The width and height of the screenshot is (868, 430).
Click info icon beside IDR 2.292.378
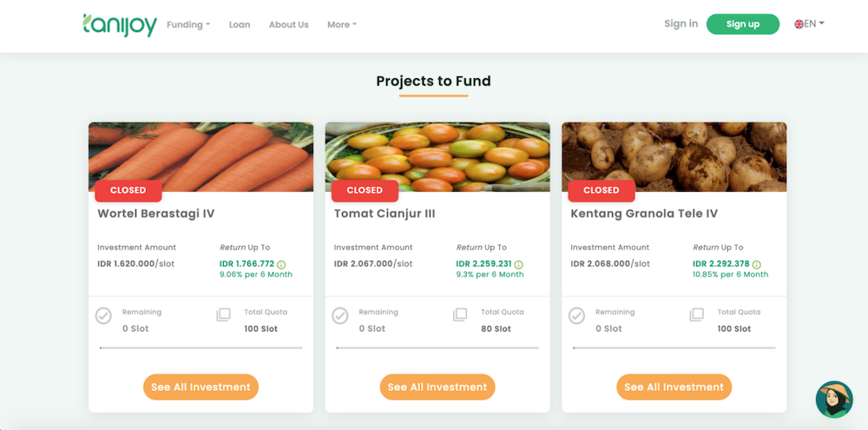(x=756, y=264)
